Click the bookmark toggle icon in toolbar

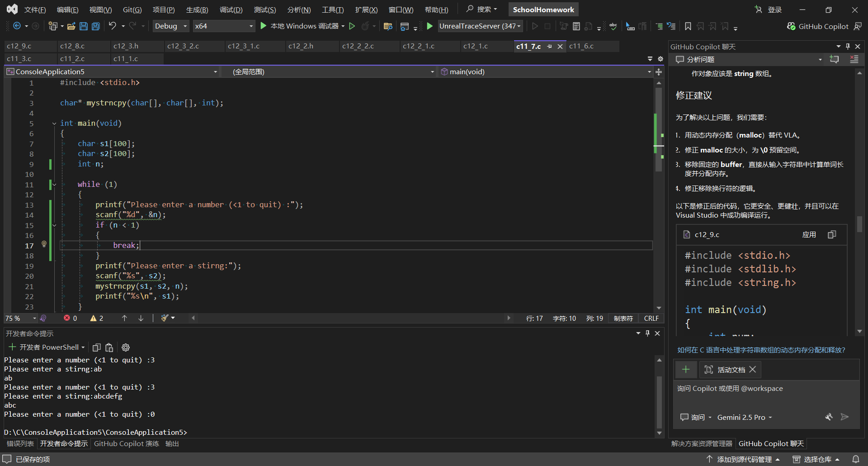(x=688, y=26)
